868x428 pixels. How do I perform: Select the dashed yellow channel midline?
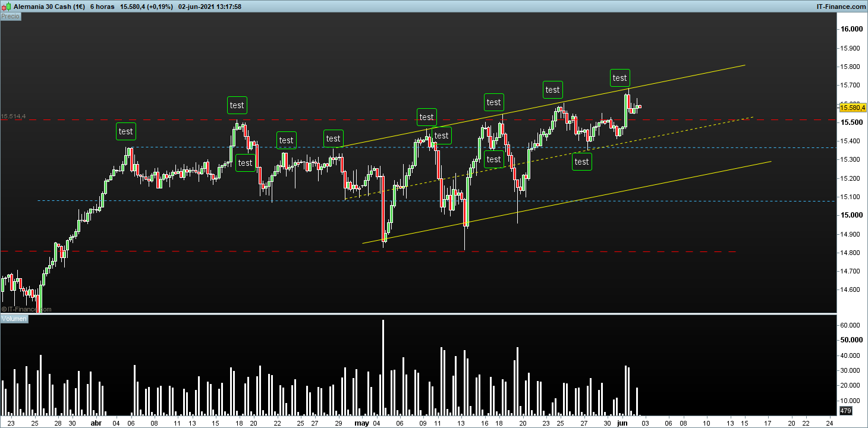(x=549, y=158)
